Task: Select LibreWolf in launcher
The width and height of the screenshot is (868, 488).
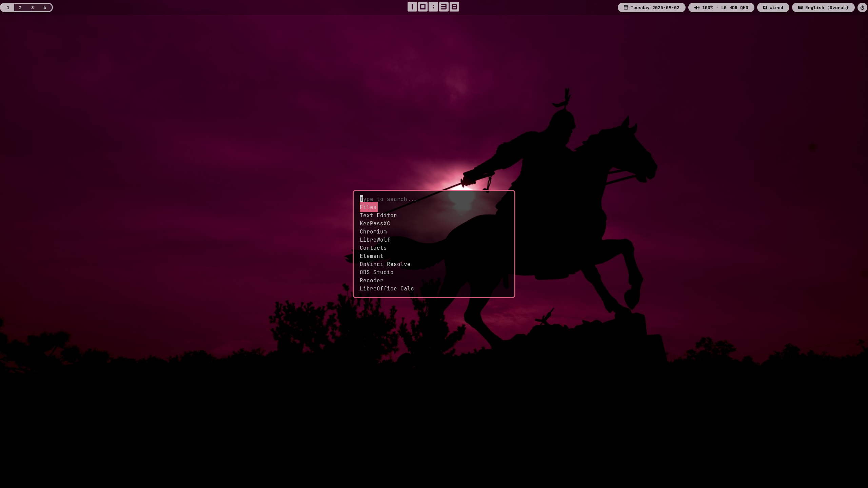Action: tap(375, 240)
